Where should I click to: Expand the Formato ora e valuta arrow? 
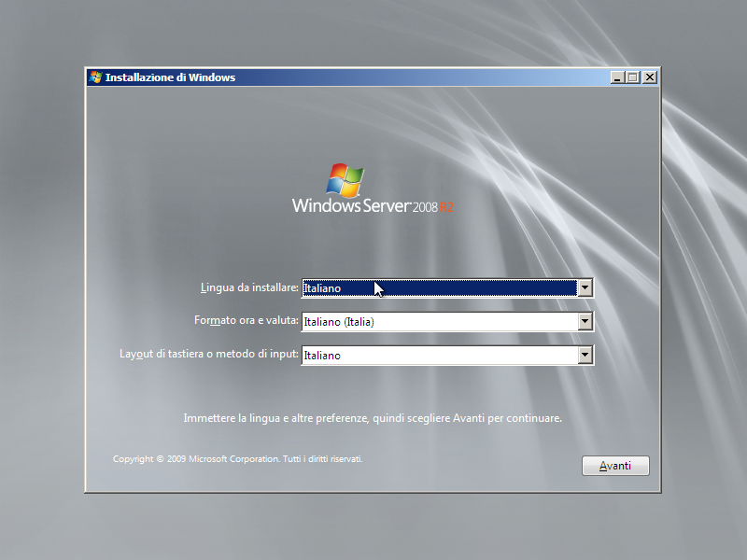click(x=585, y=321)
